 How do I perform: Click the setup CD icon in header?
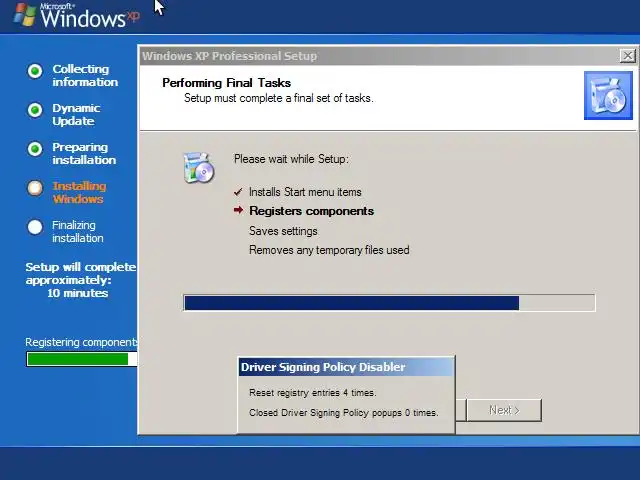click(608, 96)
